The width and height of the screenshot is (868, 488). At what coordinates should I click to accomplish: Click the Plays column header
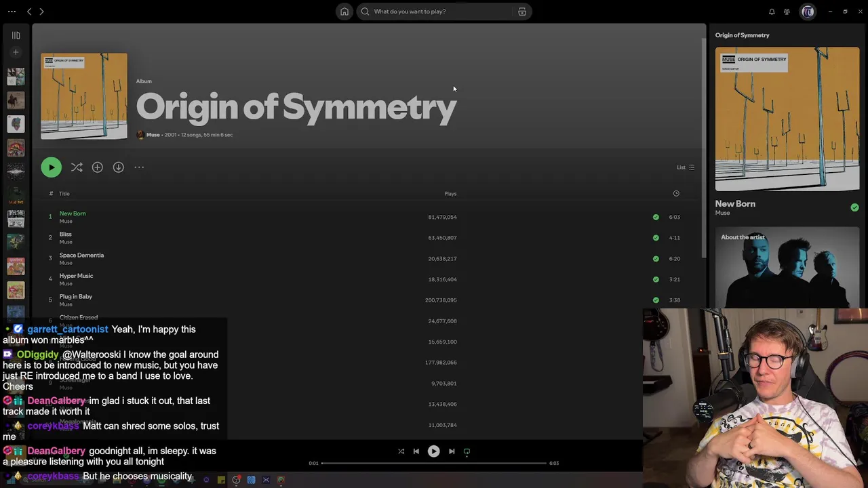click(450, 194)
